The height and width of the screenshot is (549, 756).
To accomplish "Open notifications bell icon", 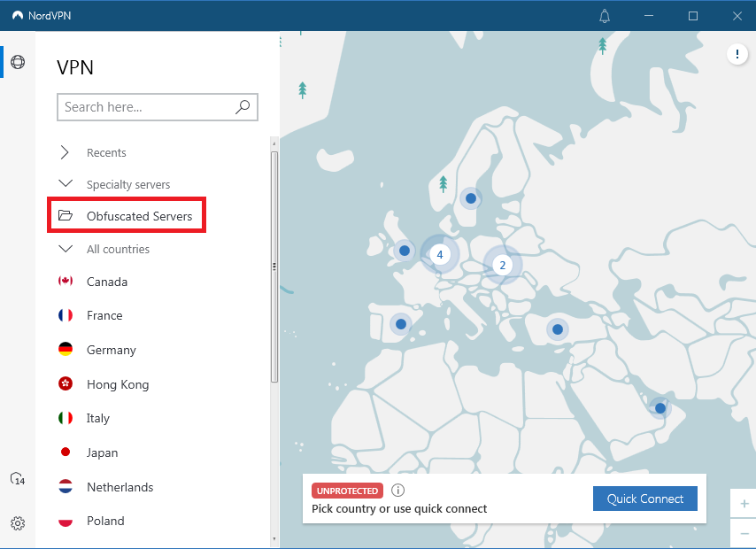I will tap(605, 16).
